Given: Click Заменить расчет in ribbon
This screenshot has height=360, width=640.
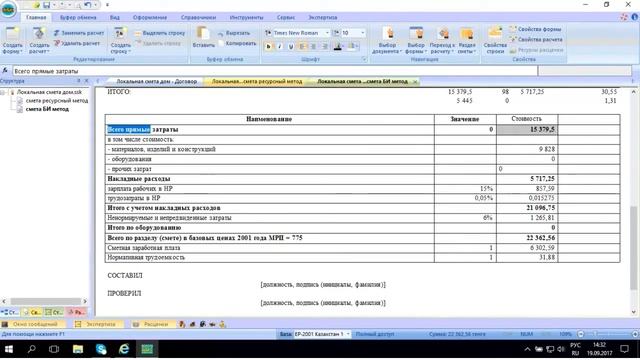Looking at the screenshot, I should point(79,33).
